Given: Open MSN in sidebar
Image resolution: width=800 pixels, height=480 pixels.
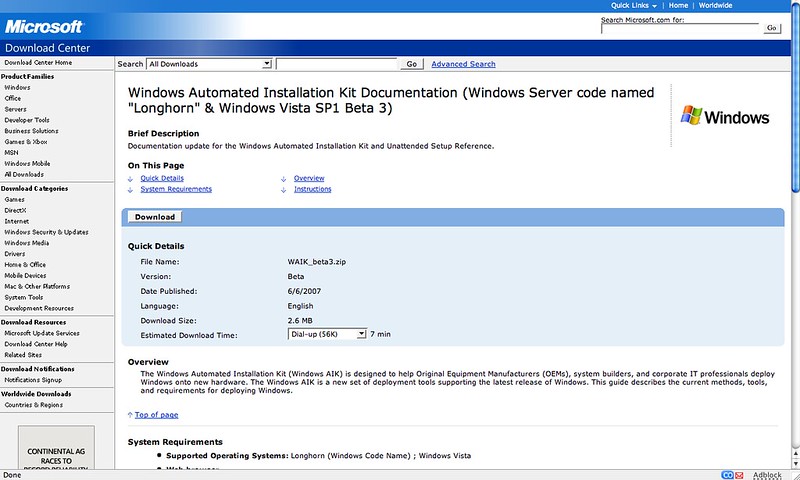Looking at the screenshot, I should [x=11, y=153].
